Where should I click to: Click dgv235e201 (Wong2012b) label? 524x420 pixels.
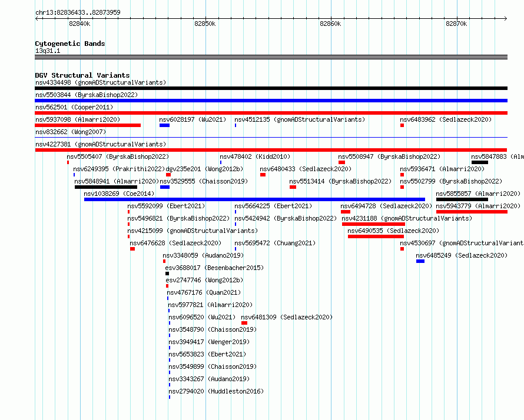[204, 169]
